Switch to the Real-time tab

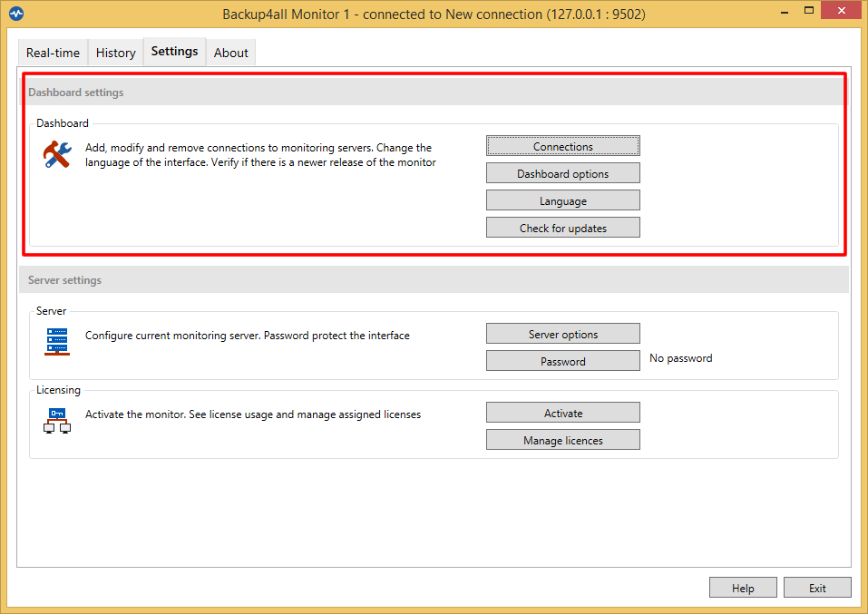53,53
